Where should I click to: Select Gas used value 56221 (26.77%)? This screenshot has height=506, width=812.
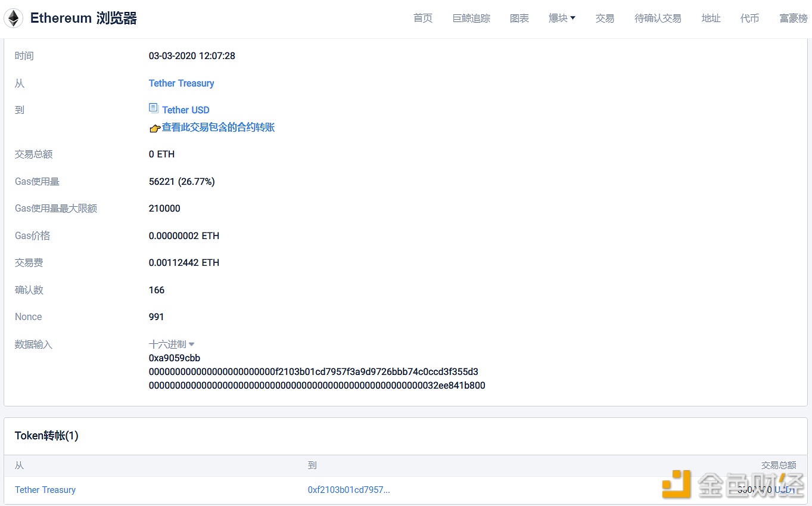click(x=182, y=182)
